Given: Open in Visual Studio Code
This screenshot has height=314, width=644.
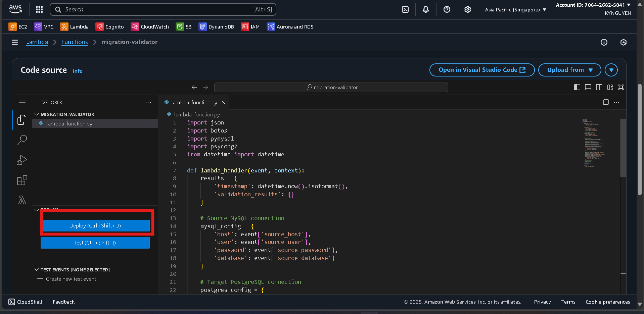Looking at the screenshot, I should [481, 70].
